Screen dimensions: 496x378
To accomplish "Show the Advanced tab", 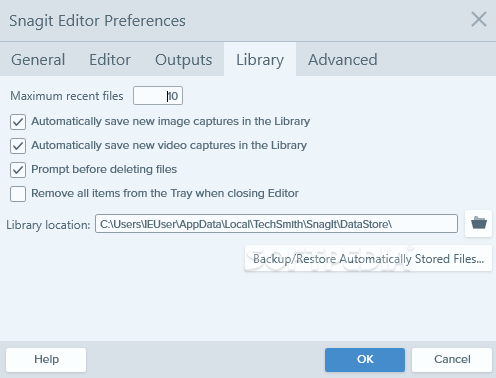I will 343,60.
